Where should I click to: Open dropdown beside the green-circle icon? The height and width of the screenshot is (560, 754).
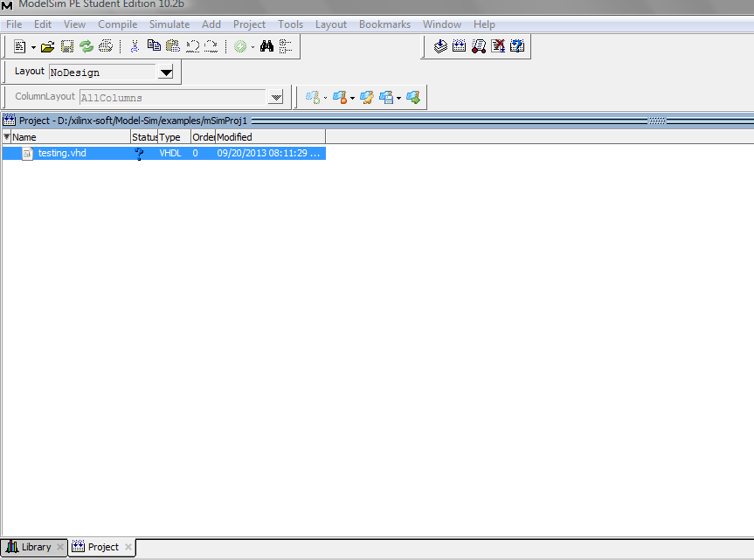coord(326,98)
